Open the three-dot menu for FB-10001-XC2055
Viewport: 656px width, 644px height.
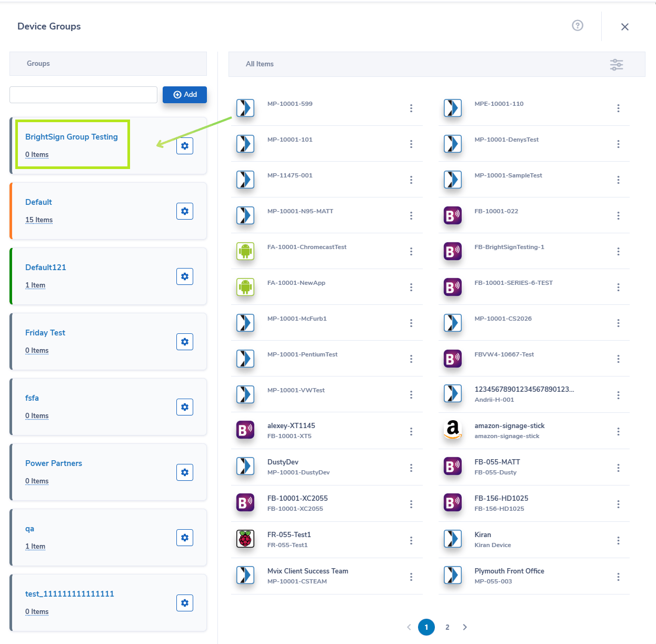[x=411, y=504]
